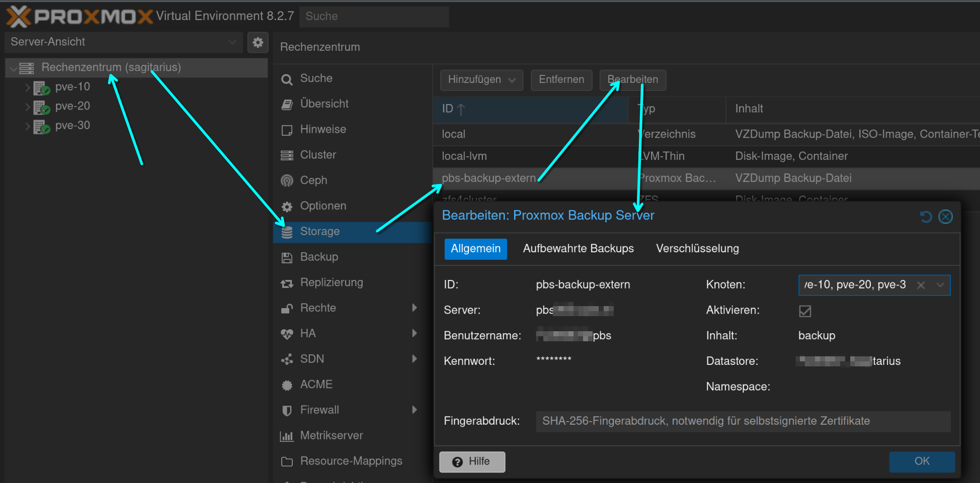Click the Bearbeiten button

coord(633,80)
